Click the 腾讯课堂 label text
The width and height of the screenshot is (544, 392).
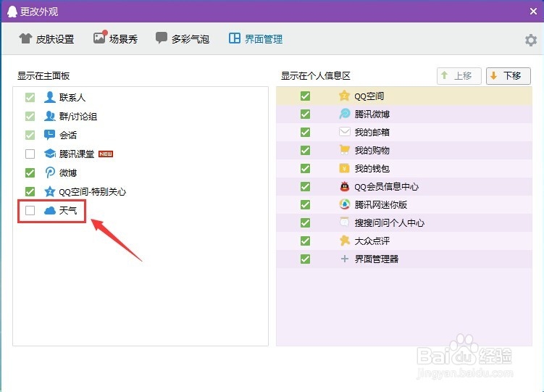coord(77,154)
